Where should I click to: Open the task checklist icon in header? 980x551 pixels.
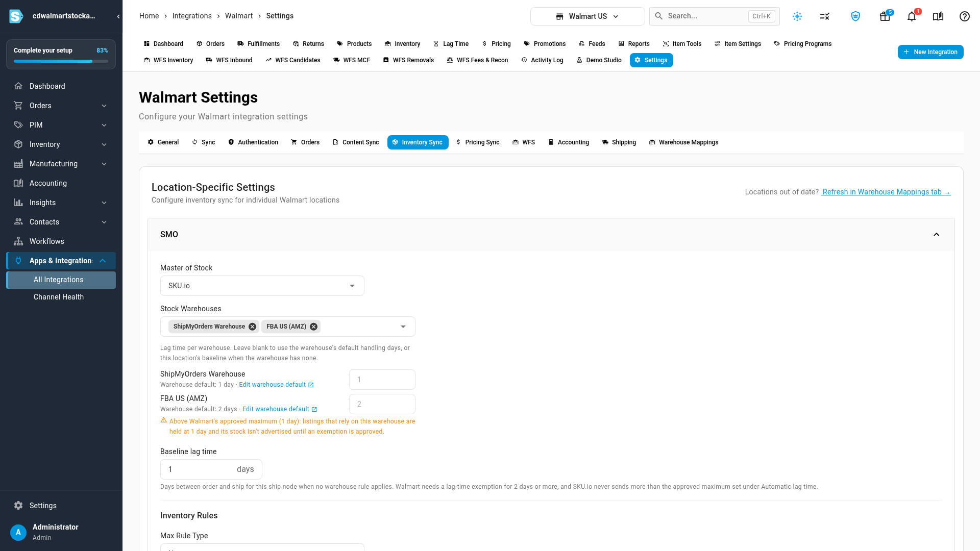(825, 16)
